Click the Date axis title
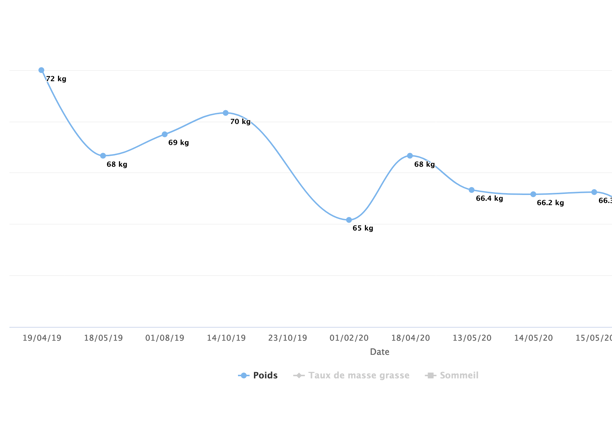Viewport: 612px width, 440px height. [x=380, y=352]
